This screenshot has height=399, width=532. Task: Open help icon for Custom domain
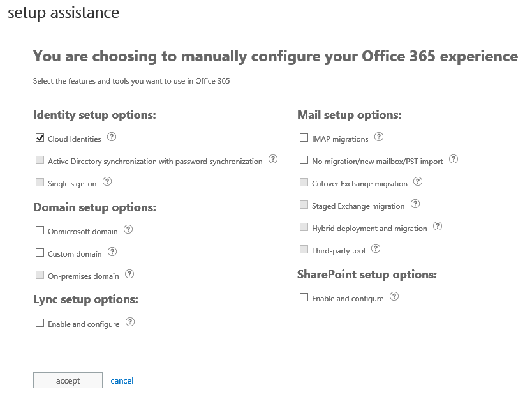pyautogui.click(x=112, y=252)
